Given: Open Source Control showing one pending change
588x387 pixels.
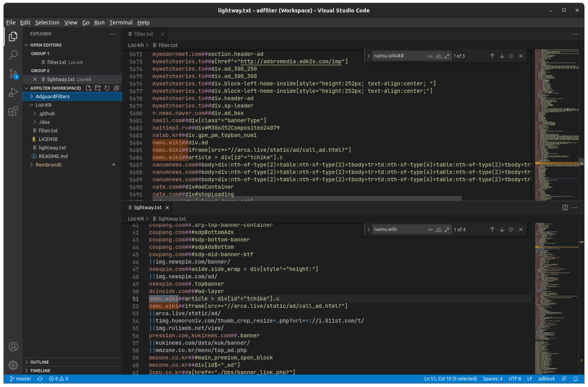Looking at the screenshot, I should point(13,74).
